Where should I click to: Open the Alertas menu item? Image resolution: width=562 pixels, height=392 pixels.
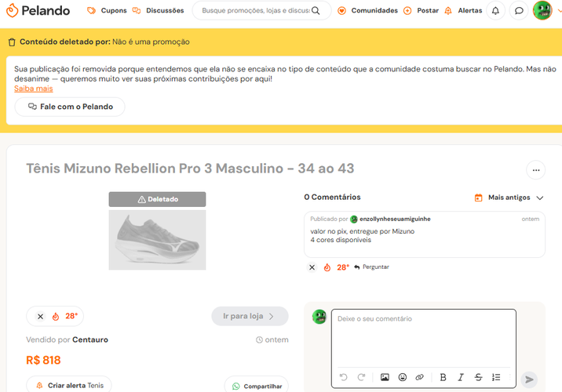tap(463, 11)
